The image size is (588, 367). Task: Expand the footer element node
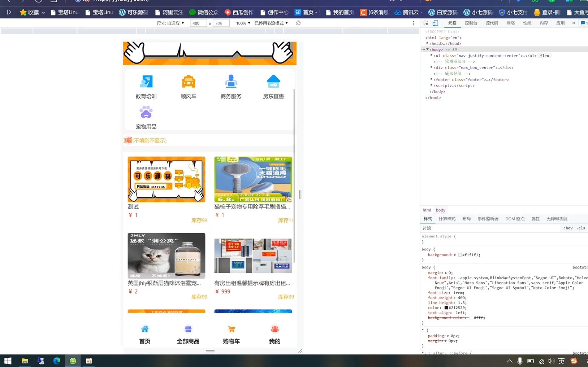tap(432, 79)
